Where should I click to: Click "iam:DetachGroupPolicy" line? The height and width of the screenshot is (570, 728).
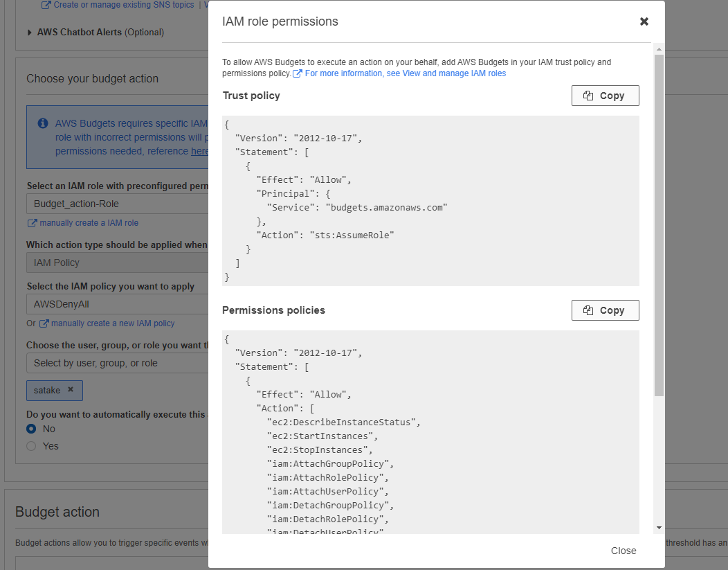click(330, 506)
